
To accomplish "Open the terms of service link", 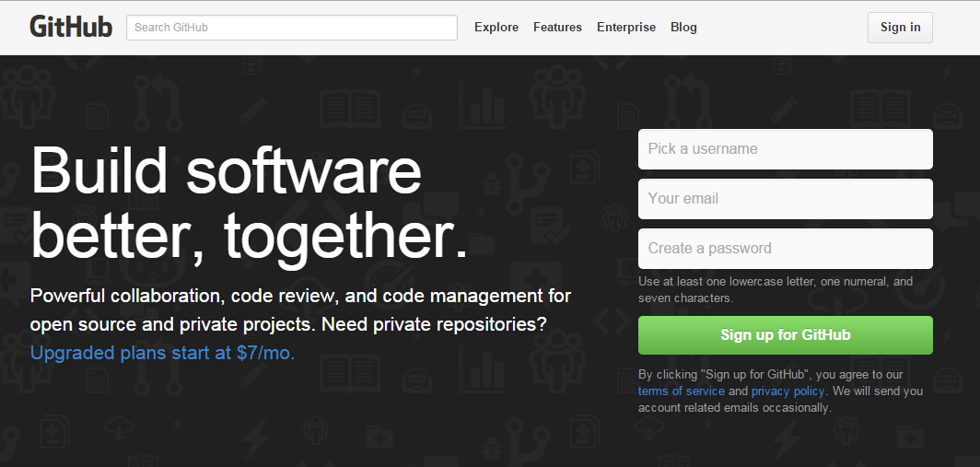I will [682, 391].
